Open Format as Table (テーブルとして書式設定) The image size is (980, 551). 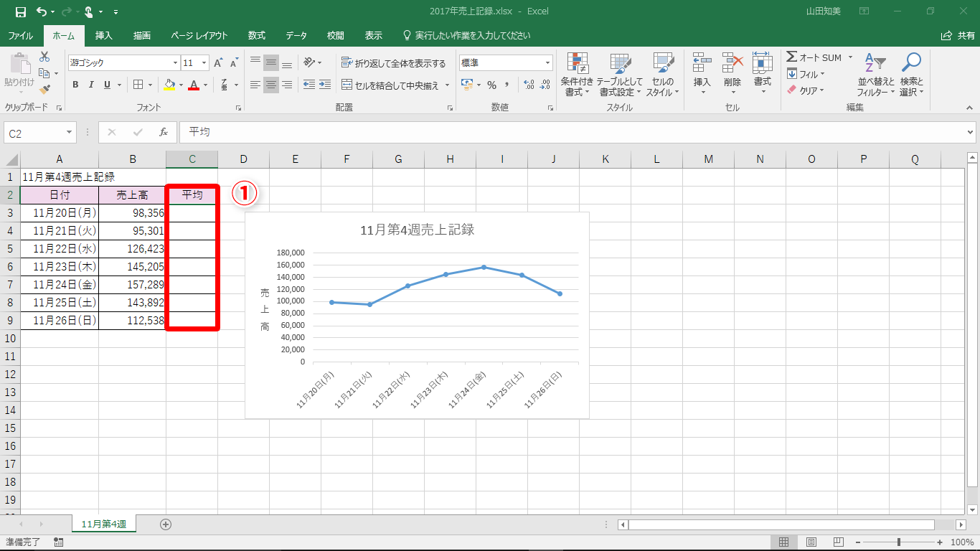619,74
